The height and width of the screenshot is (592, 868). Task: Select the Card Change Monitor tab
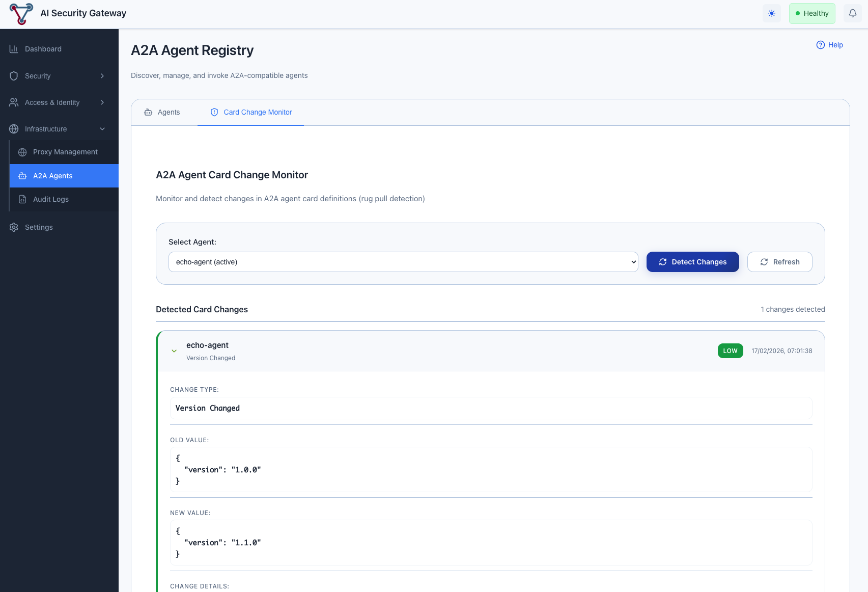pos(251,112)
